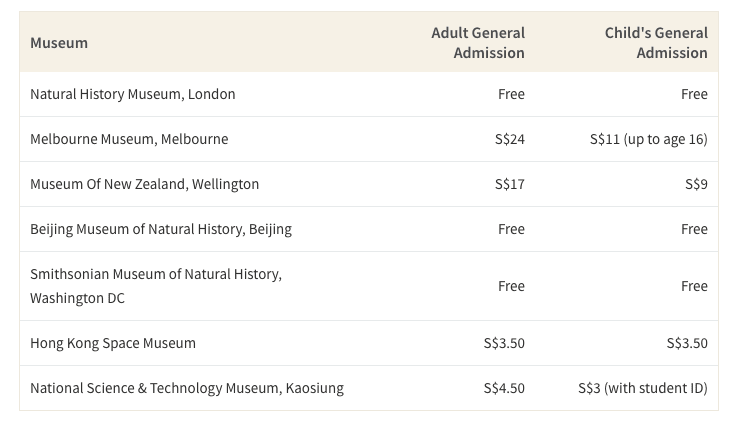The height and width of the screenshot is (423, 730).
Task: Select Smithsonian Museum of Natural History cell
Action: (156, 286)
